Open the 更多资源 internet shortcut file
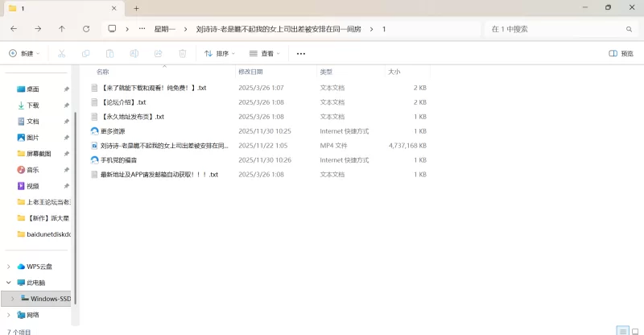Image resolution: width=644 pixels, height=335 pixels. [113, 131]
